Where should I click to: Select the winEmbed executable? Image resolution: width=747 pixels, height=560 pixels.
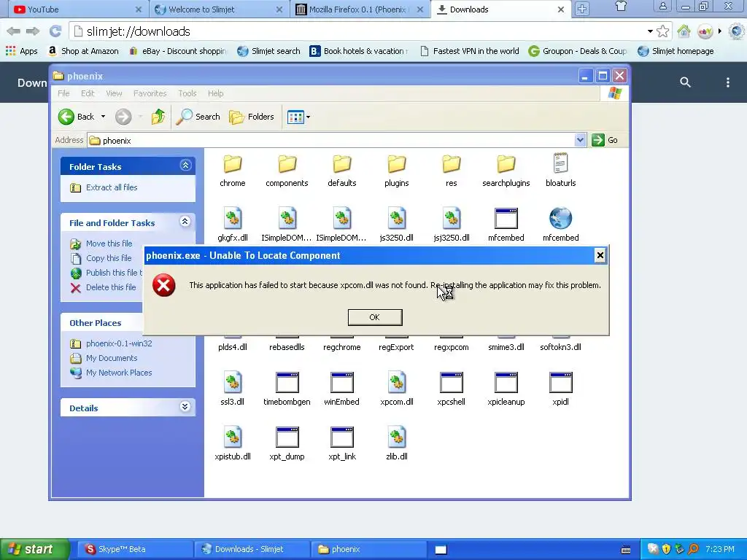342,389
